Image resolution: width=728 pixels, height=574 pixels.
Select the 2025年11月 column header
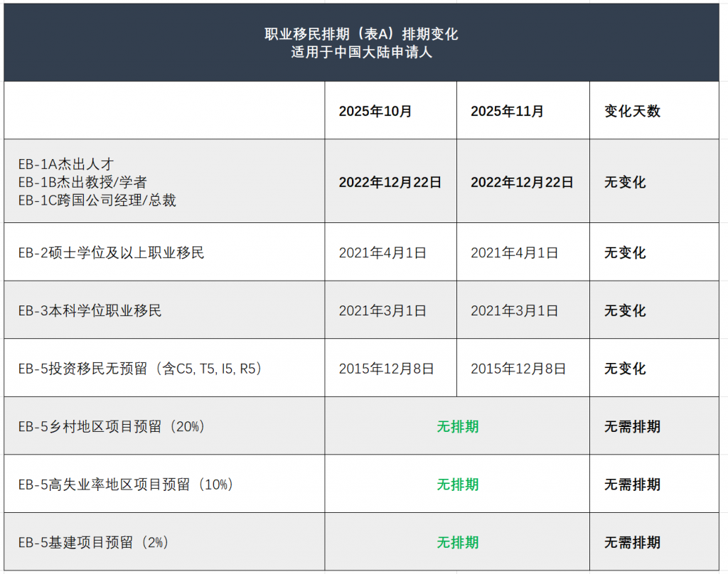507,111
